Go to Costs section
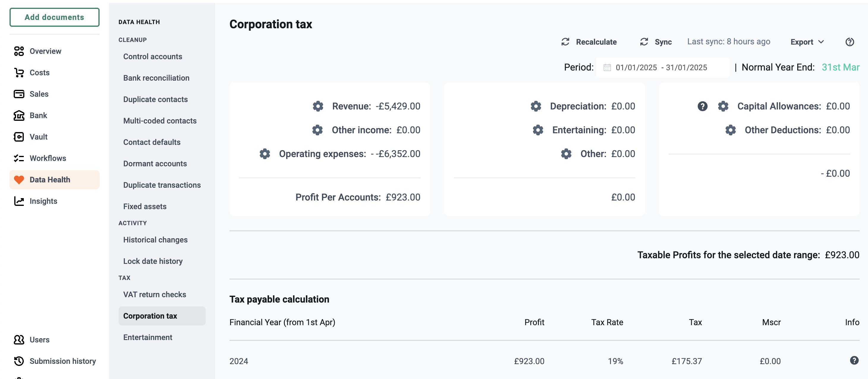Viewport: 868px width, 379px height. [40, 73]
